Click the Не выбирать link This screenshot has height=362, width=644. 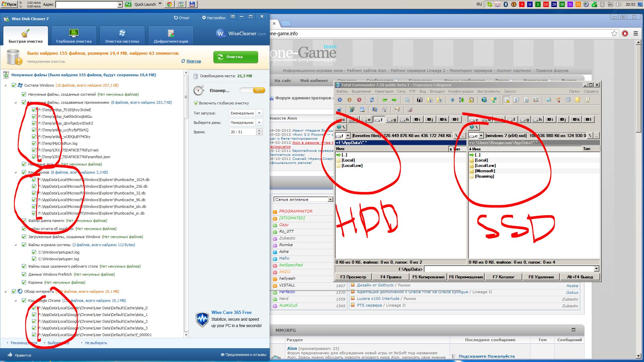[x=96, y=343]
